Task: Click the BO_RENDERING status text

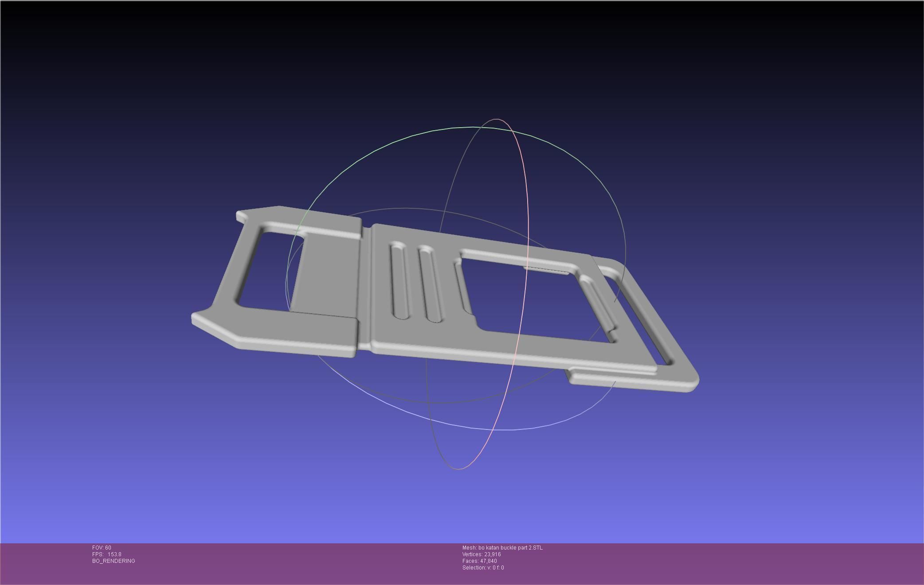Action: click(114, 561)
